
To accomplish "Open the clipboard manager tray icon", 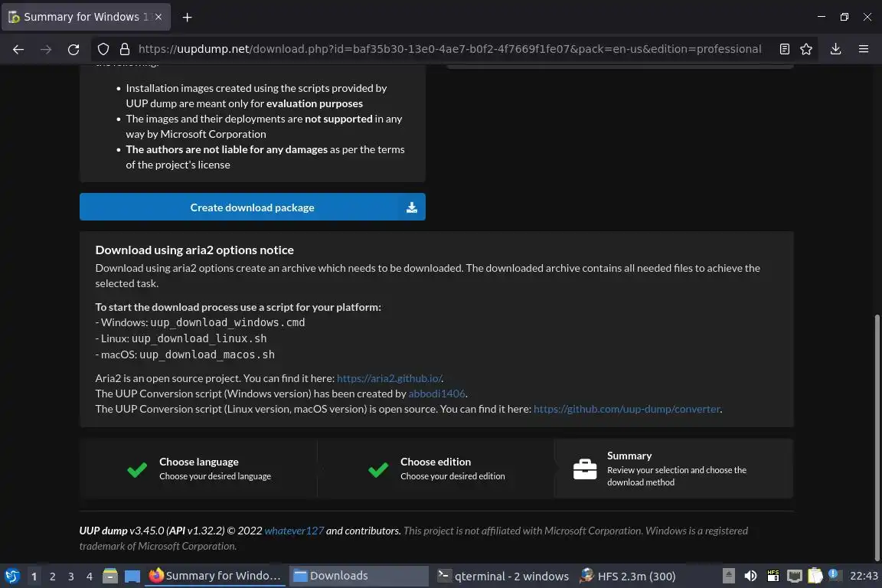I will click(815, 576).
